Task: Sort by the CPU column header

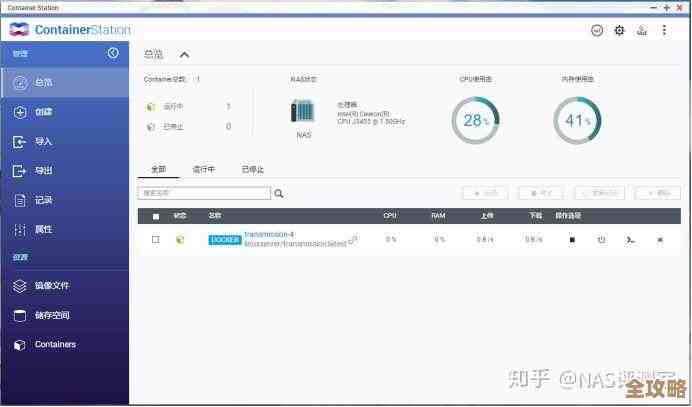Action: point(390,216)
